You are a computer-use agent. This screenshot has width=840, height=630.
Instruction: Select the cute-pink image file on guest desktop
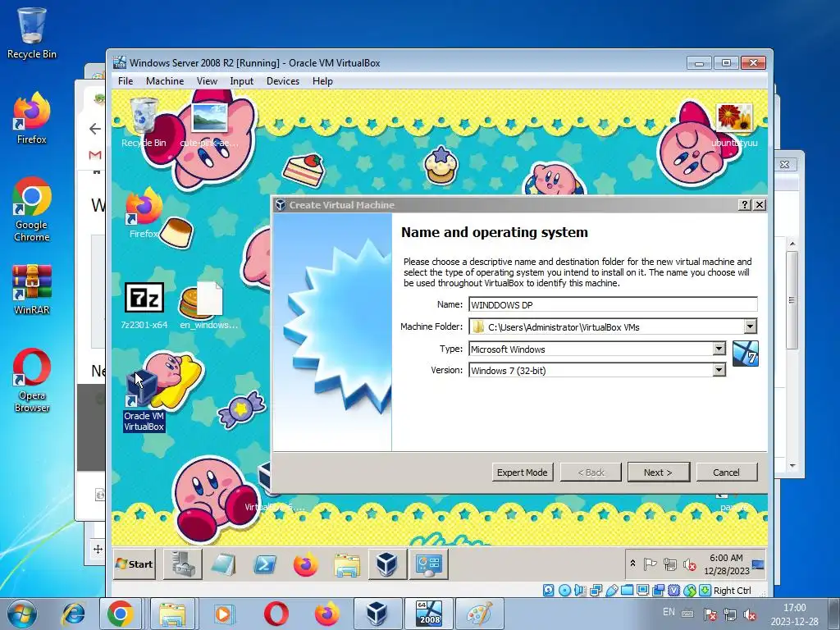click(209, 125)
